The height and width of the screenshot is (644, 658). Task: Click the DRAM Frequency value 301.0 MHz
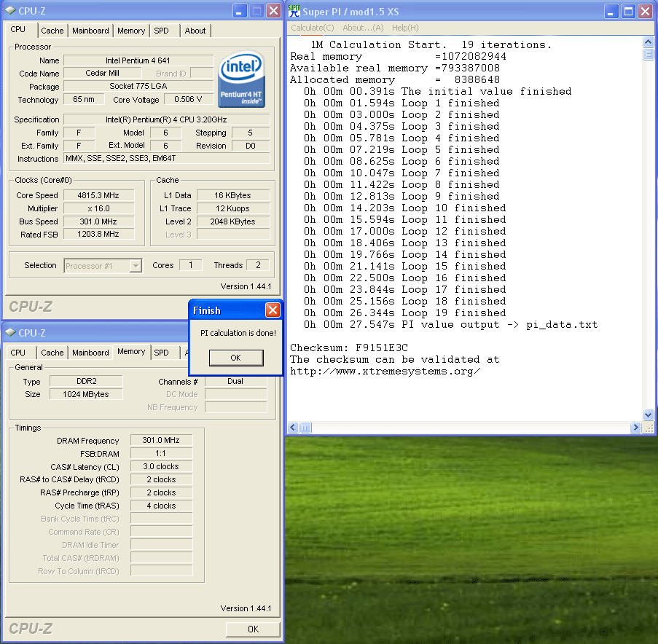pyautogui.click(x=161, y=440)
